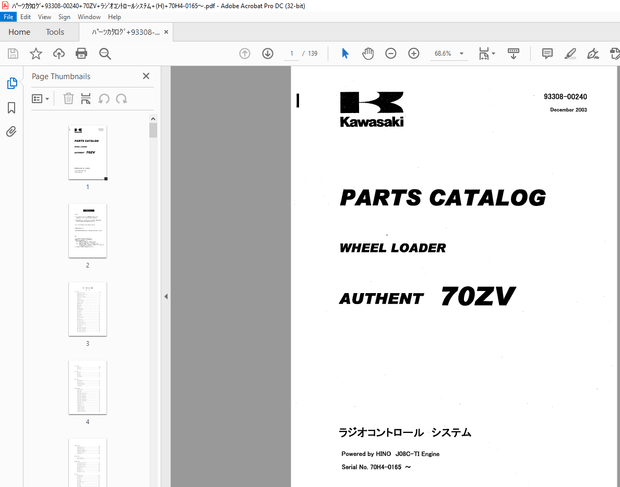620x487 pixels.
Task: Open the Bookmarks panel
Action: point(11,108)
